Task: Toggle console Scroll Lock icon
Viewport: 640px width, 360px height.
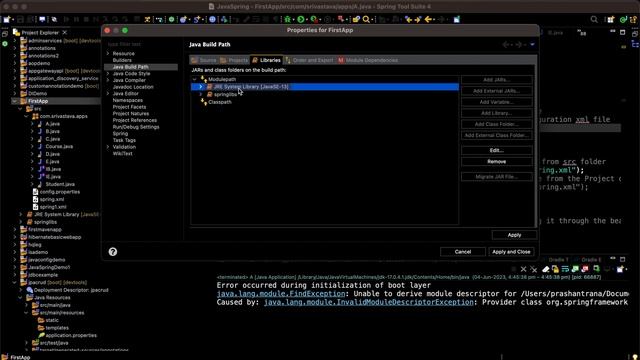Action: 556,269
